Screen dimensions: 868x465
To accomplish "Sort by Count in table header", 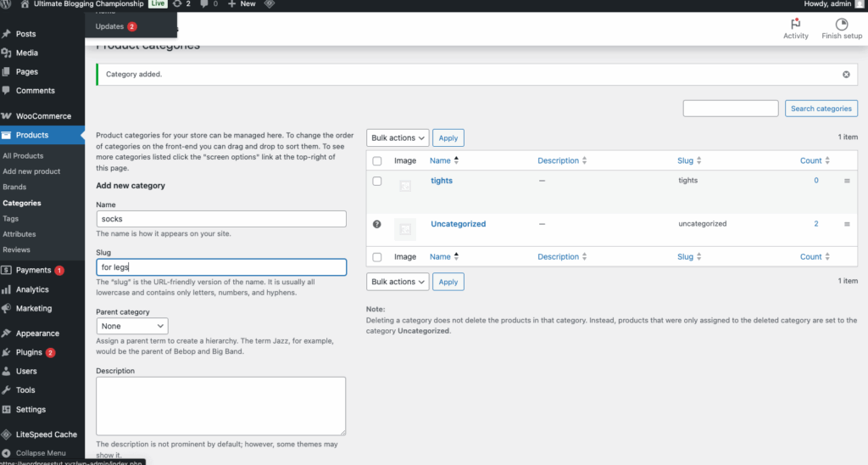I will (x=815, y=160).
